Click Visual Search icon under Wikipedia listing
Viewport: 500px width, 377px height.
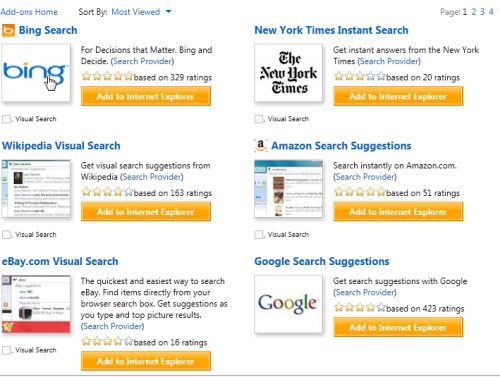(7, 235)
